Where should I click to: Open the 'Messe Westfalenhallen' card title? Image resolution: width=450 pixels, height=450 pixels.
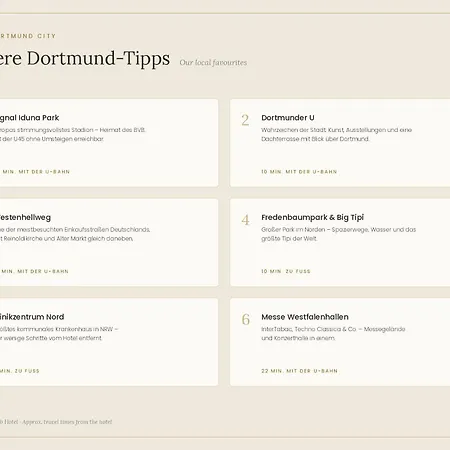point(305,317)
